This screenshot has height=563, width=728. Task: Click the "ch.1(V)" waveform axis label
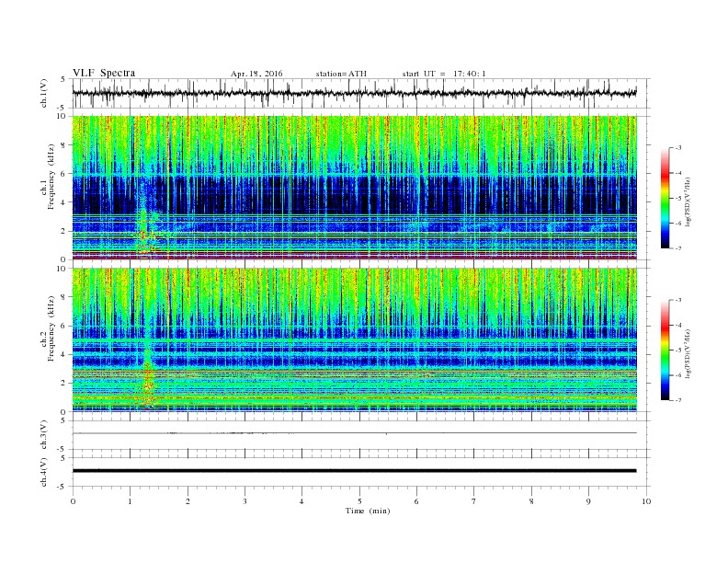point(44,93)
